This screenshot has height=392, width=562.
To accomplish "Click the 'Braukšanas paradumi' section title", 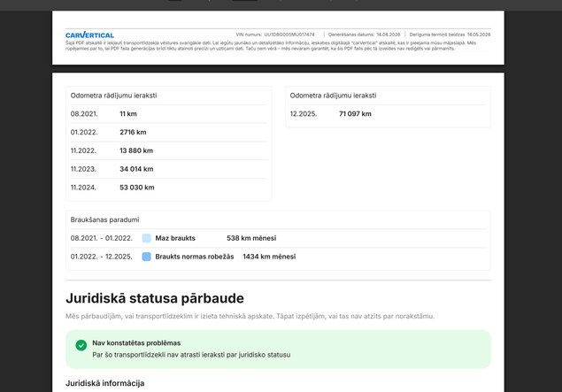I will tap(104, 219).
